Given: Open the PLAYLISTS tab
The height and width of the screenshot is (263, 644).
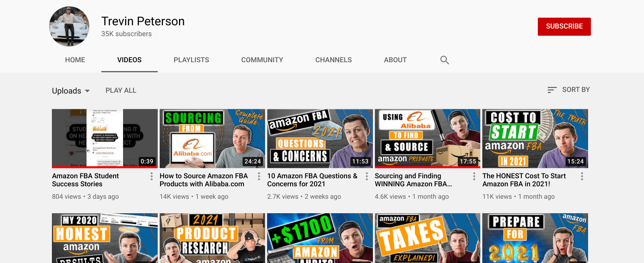Looking at the screenshot, I should 191,60.
